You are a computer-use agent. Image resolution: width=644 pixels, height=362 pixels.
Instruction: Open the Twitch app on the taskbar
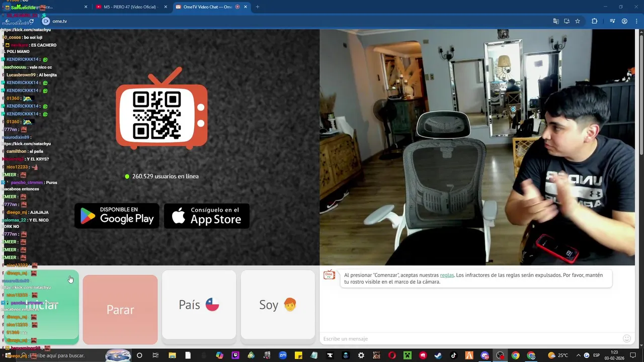(x=235, y=355)
